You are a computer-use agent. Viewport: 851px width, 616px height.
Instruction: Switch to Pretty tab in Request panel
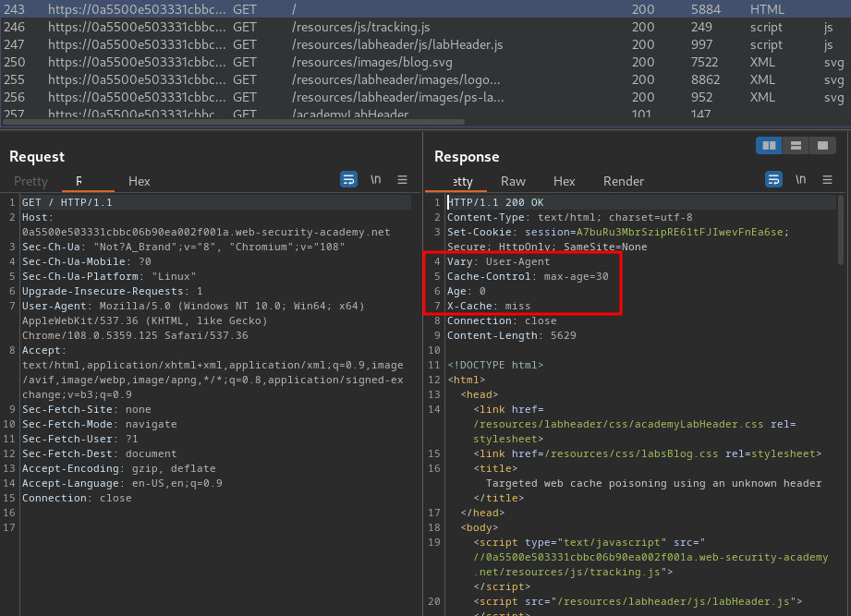pyautogui.click(x=30, y=181)
